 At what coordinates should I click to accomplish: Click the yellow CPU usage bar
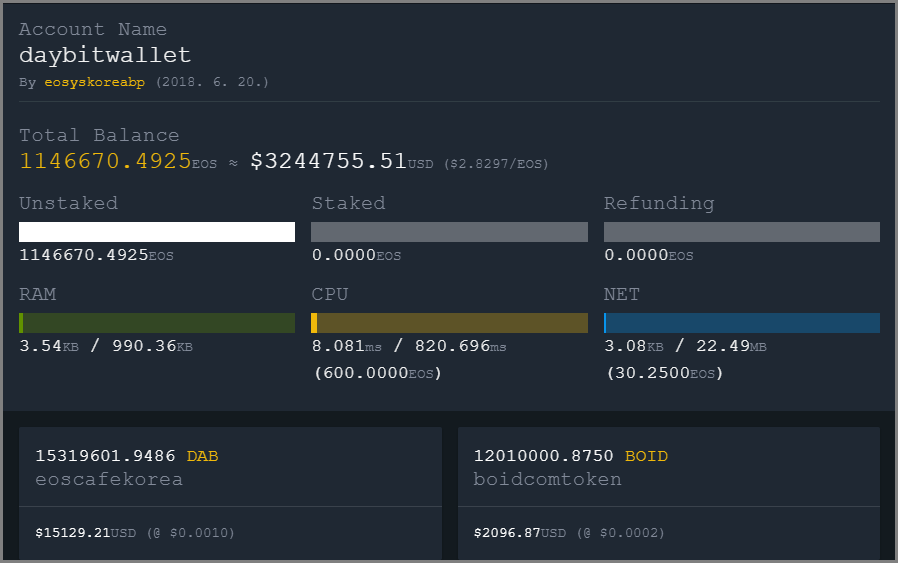[x=449, y=323]
